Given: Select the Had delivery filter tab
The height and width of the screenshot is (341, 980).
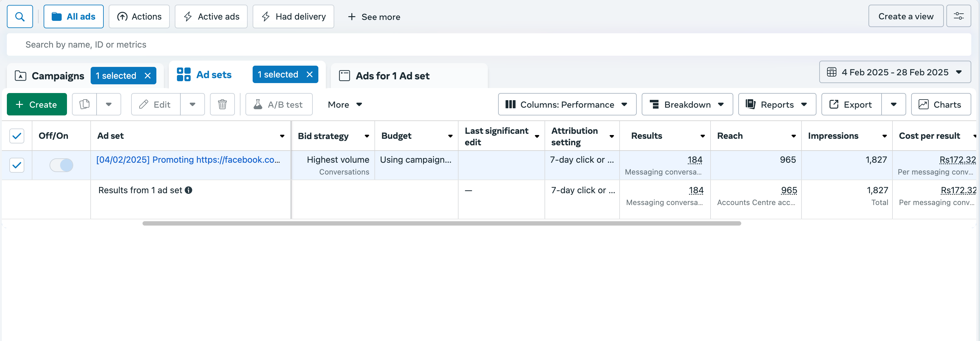Looking at the screenshot, I should (x=293, y=17).
